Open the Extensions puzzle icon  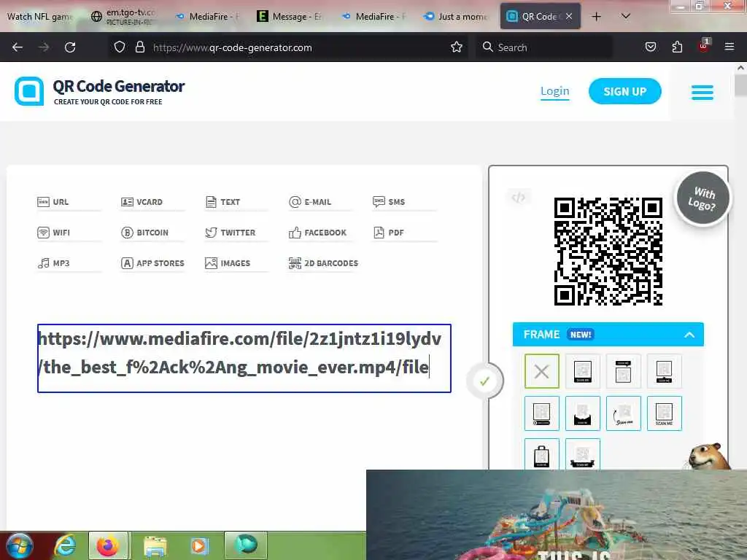[677, 47]
